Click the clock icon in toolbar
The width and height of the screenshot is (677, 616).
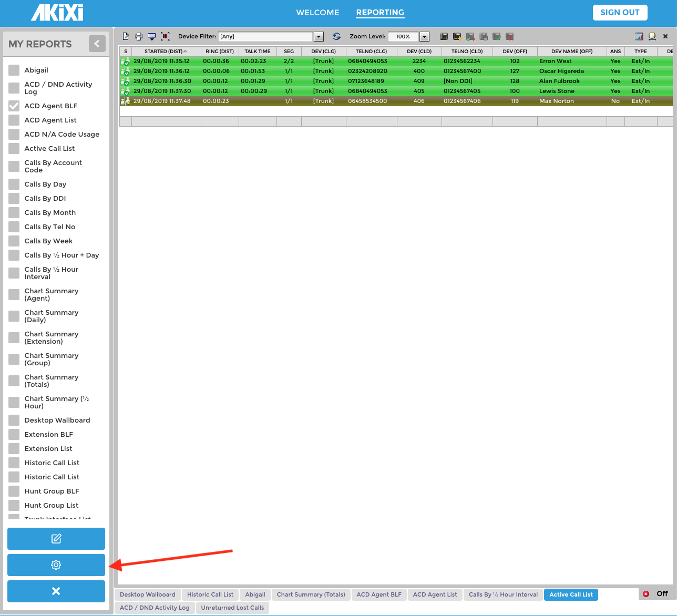(652, 37)
